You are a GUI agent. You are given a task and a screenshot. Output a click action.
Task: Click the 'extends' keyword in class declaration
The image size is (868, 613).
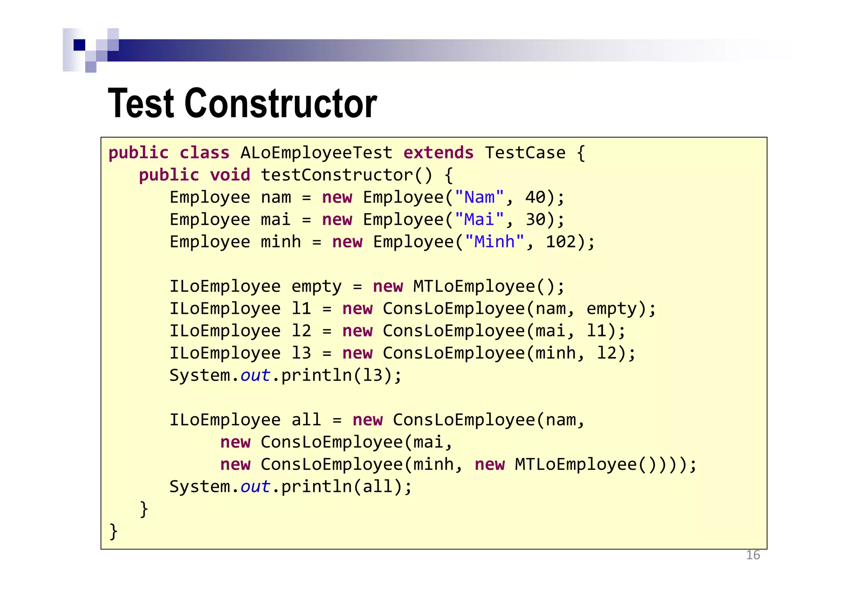(438, 153)
